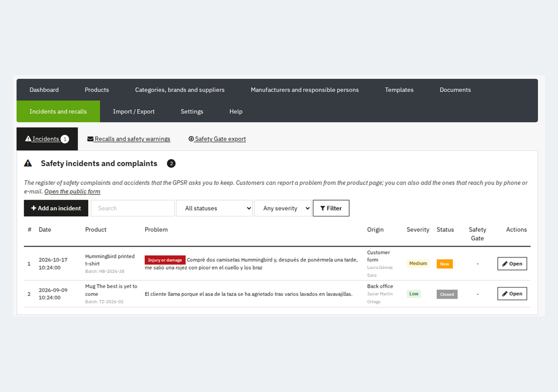Screen dimensions: 558x392
Task: Click the envelope icon beside Recalls and safety warnings
Action: click(90, 139)
